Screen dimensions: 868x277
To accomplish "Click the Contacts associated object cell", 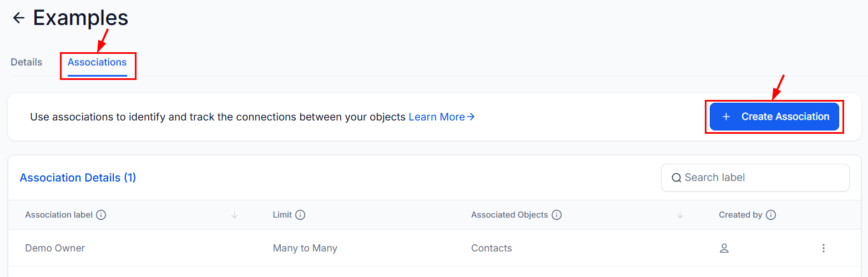I will tap(492, 248).
